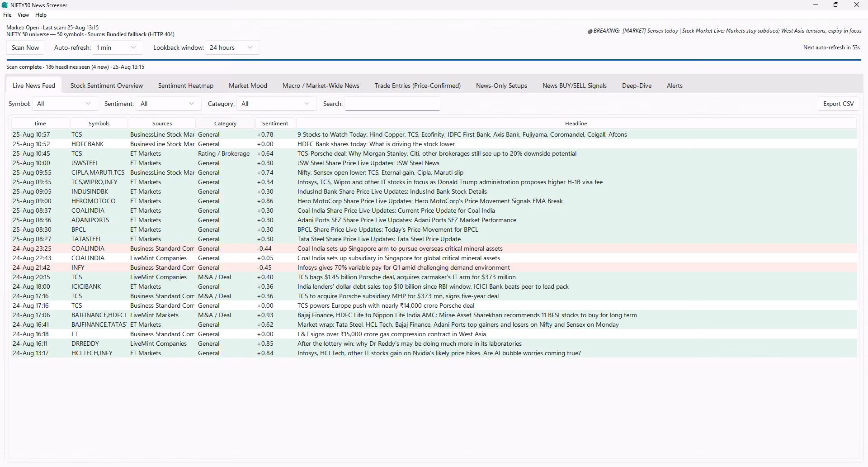Switch to the Market Mood tab
Viewport: 868px width, 467px height.
point(248,86)
